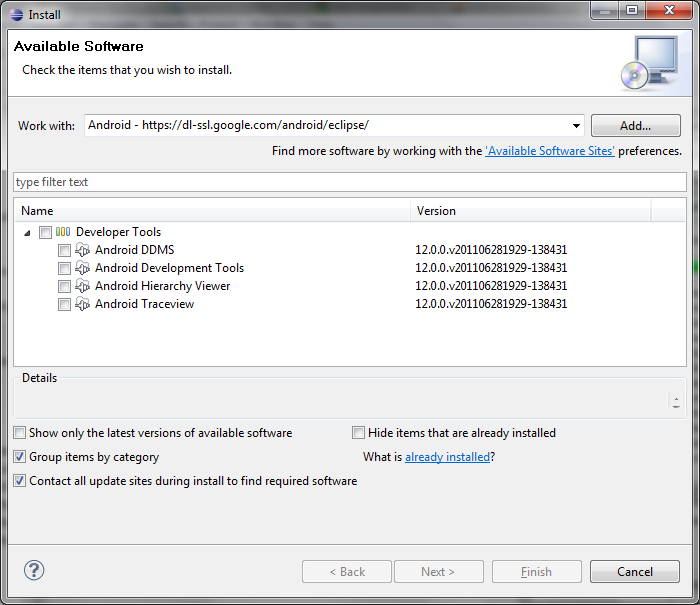Check the Android DDMS checkbox
The image size is (700, 605).
tap(64, 250)
